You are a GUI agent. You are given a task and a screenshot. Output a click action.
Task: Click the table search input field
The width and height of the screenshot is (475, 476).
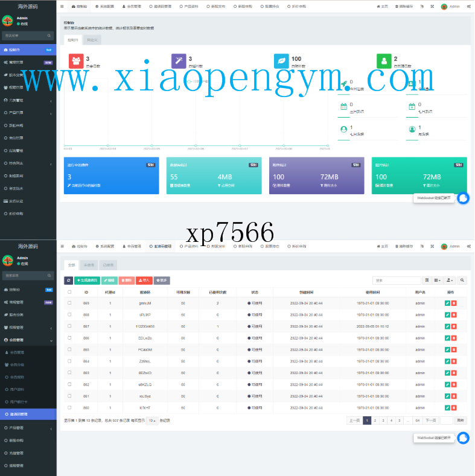pyautogui.click(x=396, y=281)
